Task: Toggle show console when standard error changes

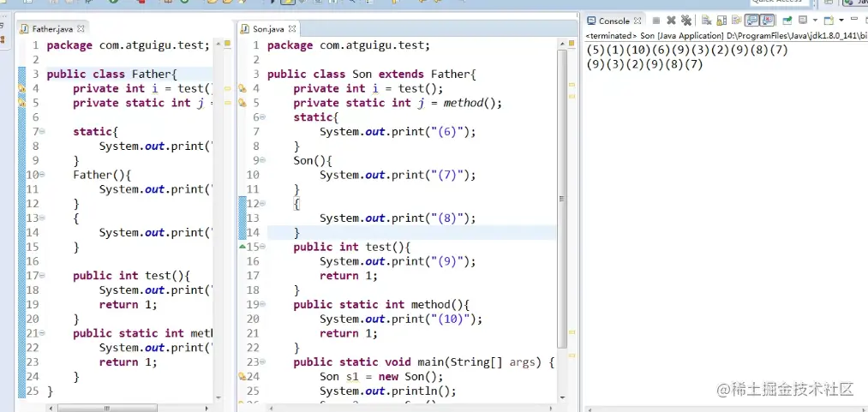Action: click(767, 21)
